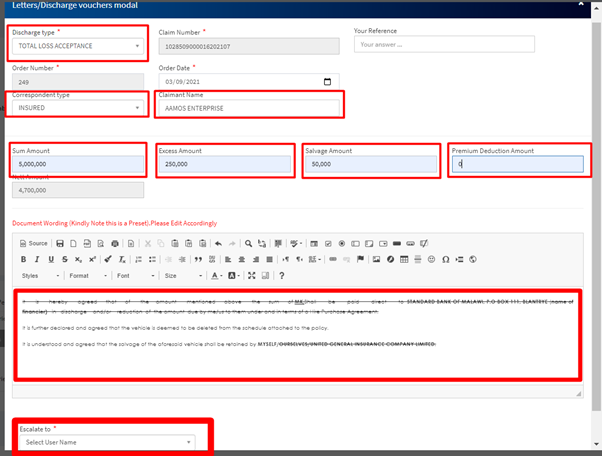This screenshot has width=602, height=456.
Task: Insert a checkbox form element in editor
Action: tap(327, 243)
